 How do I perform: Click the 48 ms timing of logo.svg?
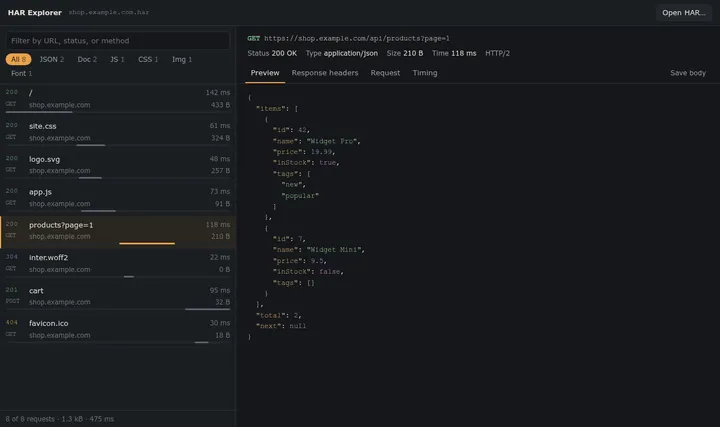tap(219, 159)
